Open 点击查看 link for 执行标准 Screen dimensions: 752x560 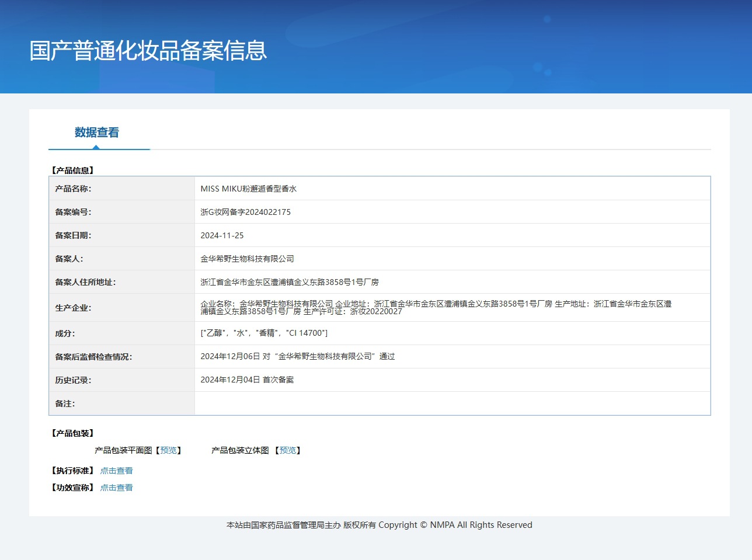pyautogui.click(x=117, y=471)
